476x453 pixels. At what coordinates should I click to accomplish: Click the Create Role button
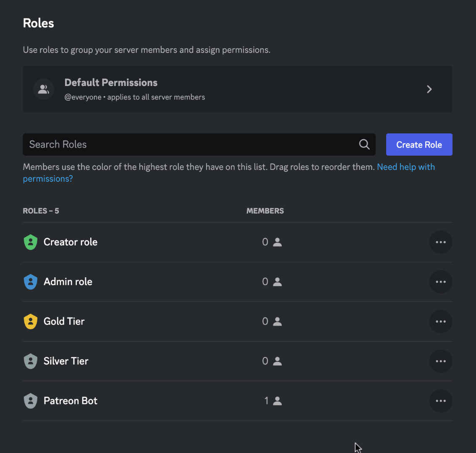coord(419,144)
